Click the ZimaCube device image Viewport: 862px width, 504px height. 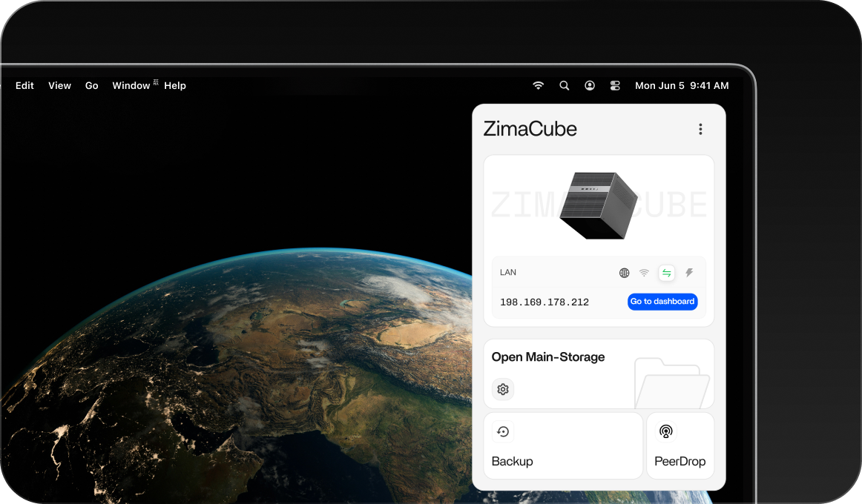(599, 205)
